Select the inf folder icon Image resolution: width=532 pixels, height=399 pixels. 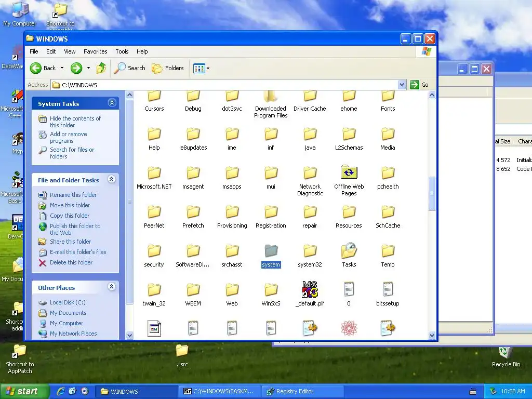coord(271,135)
